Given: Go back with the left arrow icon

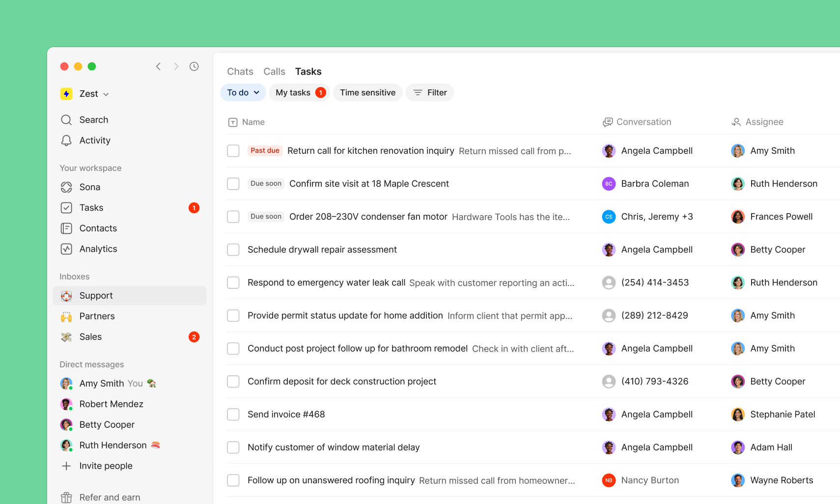Looking at the screenshot, I should click(158, 66).
